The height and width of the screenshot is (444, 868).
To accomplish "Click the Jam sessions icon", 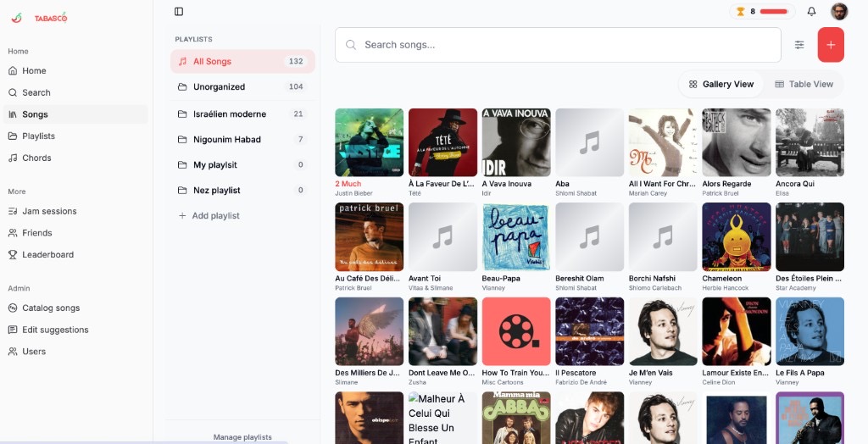I will coord(13,212).
